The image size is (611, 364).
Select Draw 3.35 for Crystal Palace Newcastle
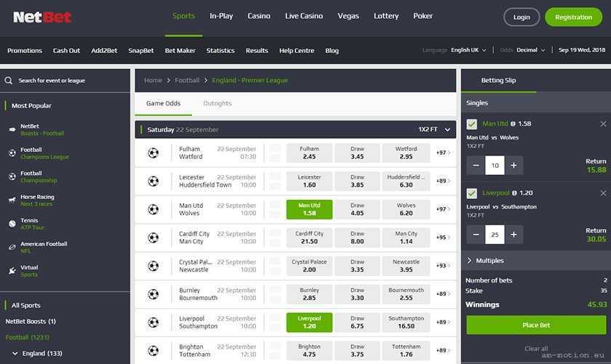(x=357, y=266)
